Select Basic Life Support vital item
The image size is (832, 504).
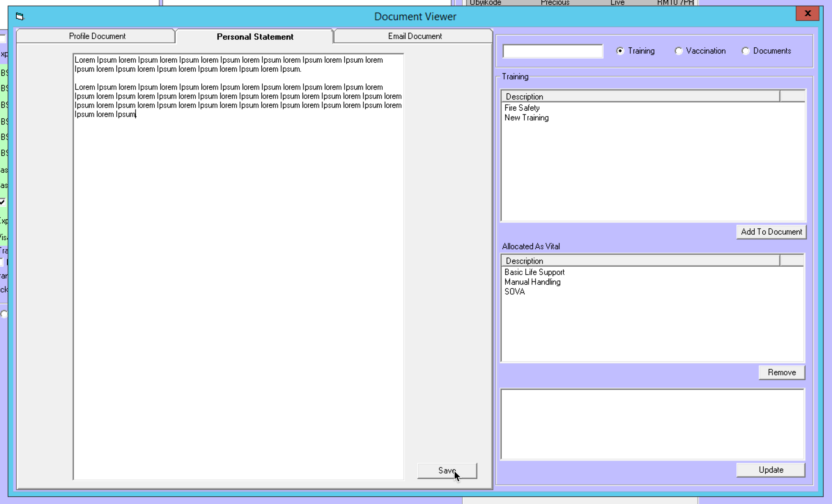[534, 272]
